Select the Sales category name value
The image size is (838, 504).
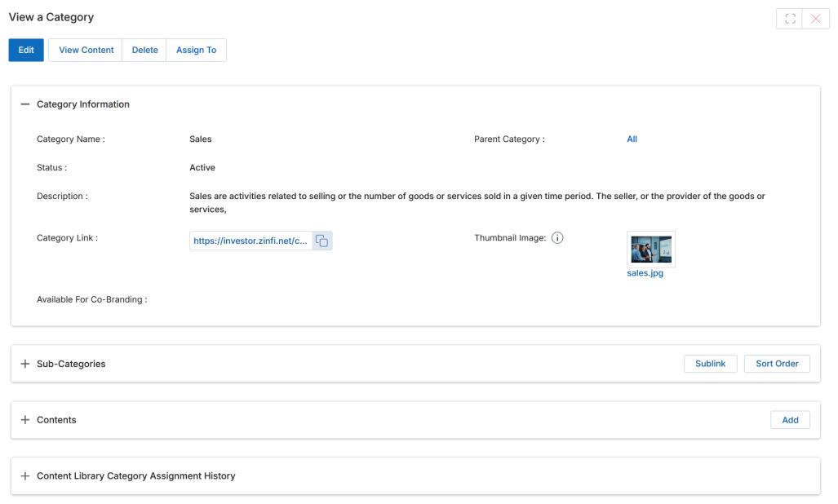click(201, 139)
